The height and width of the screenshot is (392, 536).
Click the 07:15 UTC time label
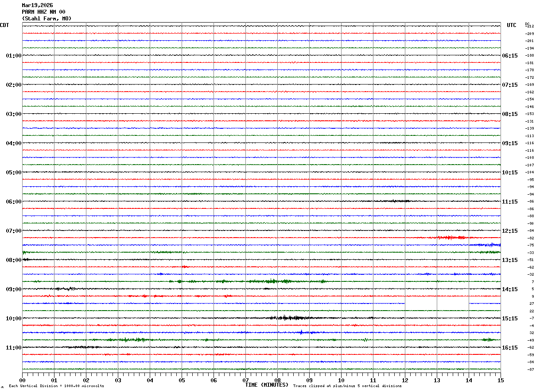510,85
